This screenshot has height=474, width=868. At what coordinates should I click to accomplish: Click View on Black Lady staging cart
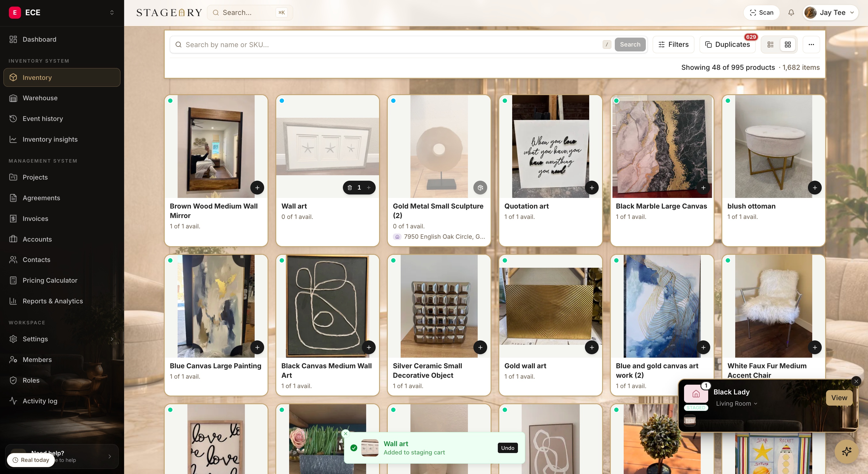pos(839,398)
